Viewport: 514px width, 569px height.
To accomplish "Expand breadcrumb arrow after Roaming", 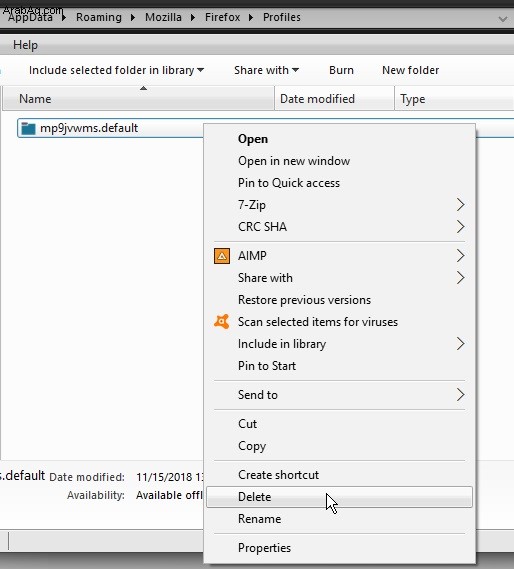I will click(x=133, y=17).
